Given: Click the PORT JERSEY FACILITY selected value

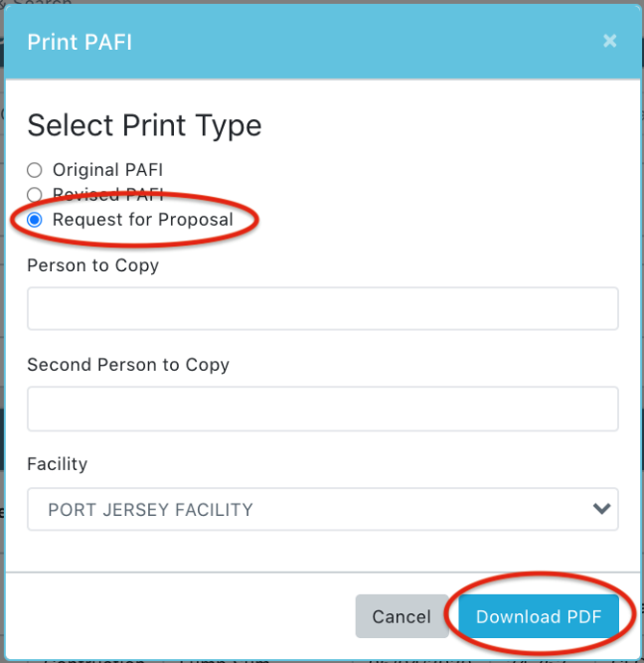Looking at the screenshot, I should [150, 510].
